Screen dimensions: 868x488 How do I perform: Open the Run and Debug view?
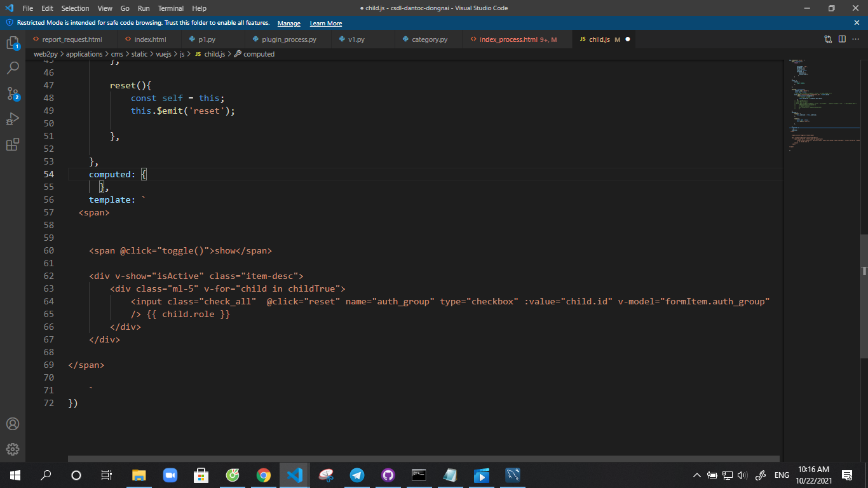pyautogui.click(x=13, y=119)
